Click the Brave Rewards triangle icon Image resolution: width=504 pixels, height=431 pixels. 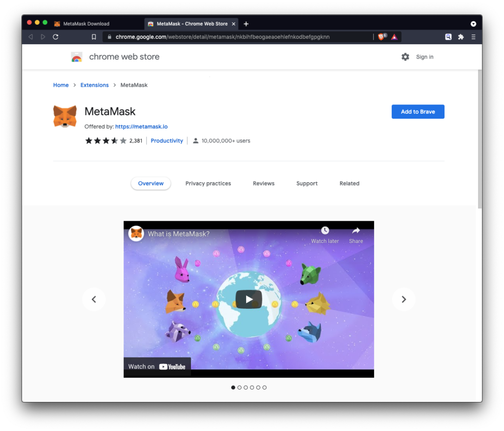coord(394,37)
